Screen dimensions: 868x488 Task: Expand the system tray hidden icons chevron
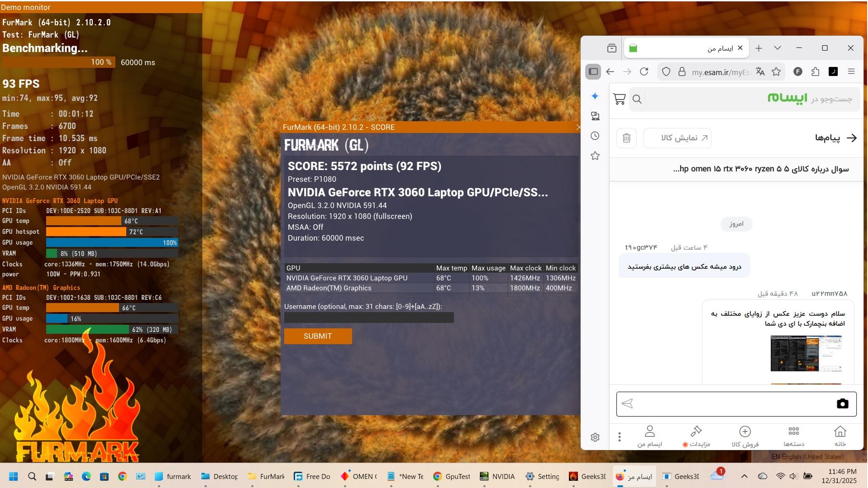tap(744, 476)
